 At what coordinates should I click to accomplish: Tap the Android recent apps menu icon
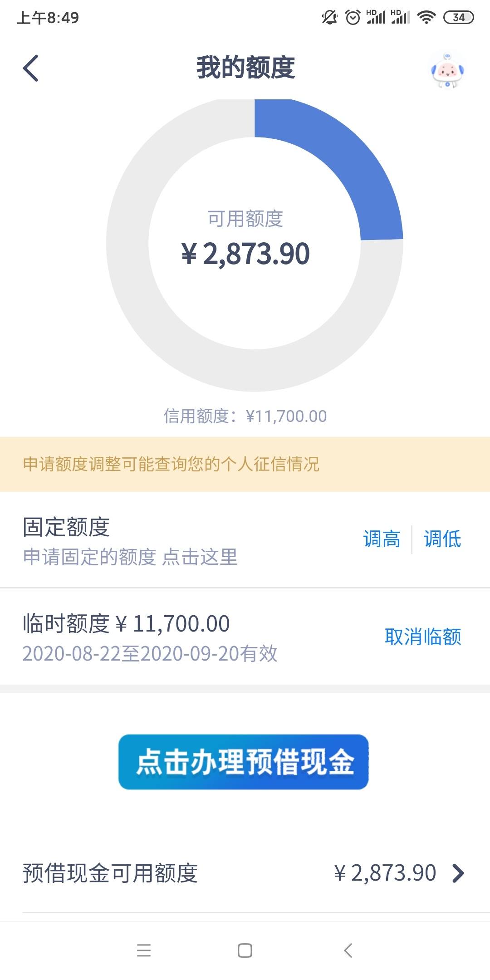[x=144, y=951]
